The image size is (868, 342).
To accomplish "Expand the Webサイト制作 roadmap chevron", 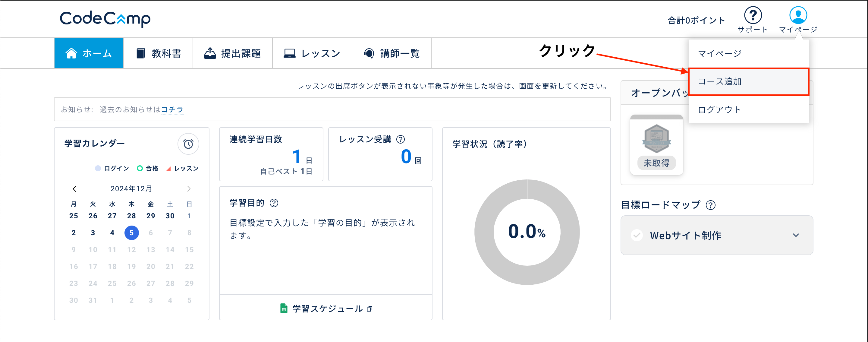I will point(796,235).
